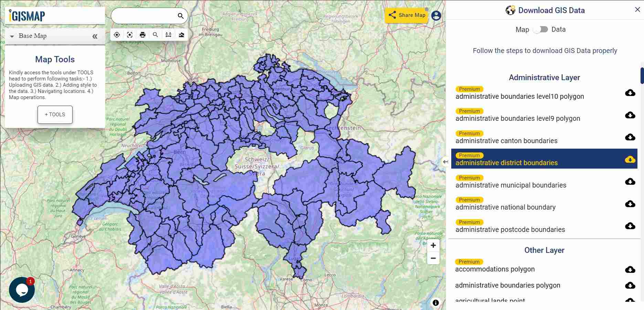Open the print map tool
The width and height of the screenshot is (644, 310).
coord(142,34)
